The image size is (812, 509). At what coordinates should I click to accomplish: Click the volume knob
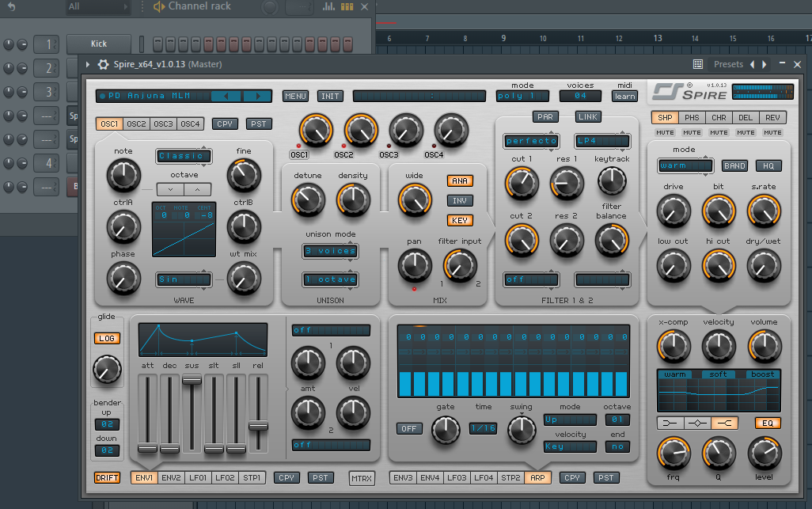click(765, 346)
